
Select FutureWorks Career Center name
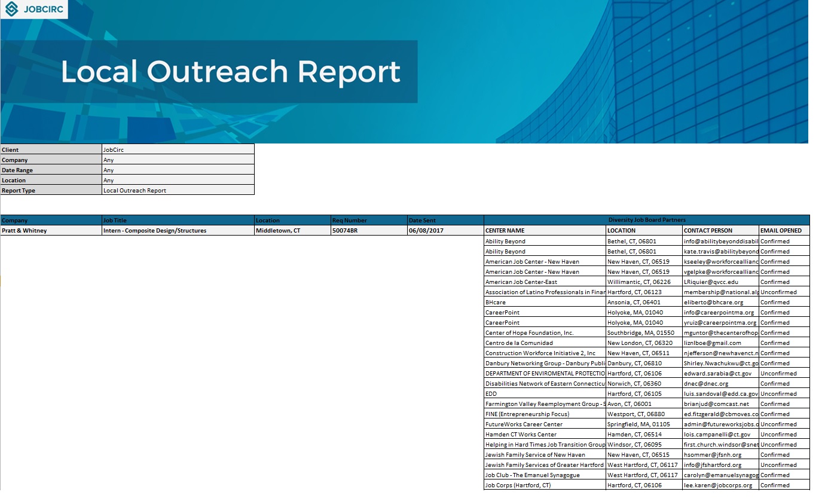[x=545, y=424]
